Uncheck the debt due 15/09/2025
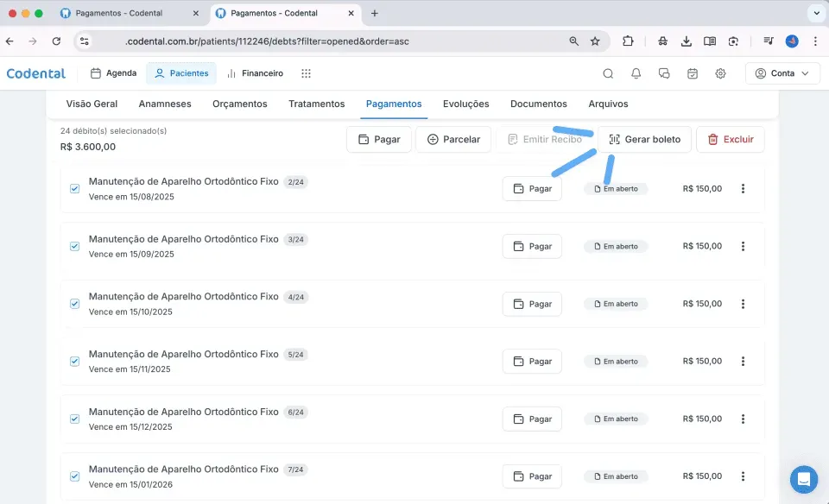 tap(74, 246)
